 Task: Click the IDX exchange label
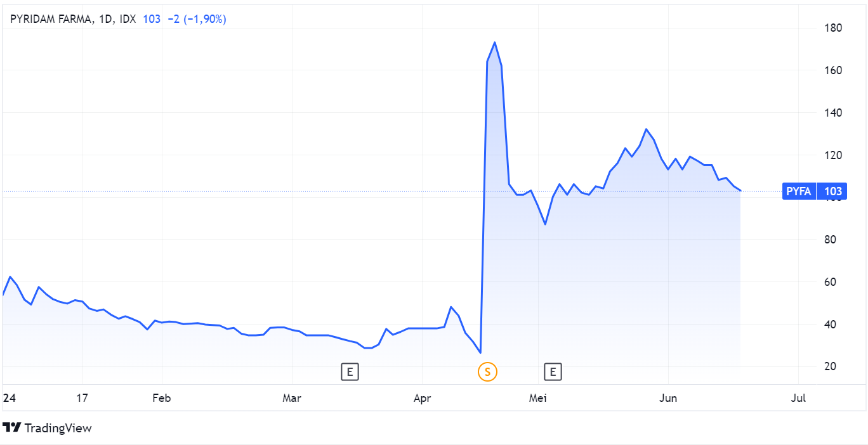coord(128,19)
